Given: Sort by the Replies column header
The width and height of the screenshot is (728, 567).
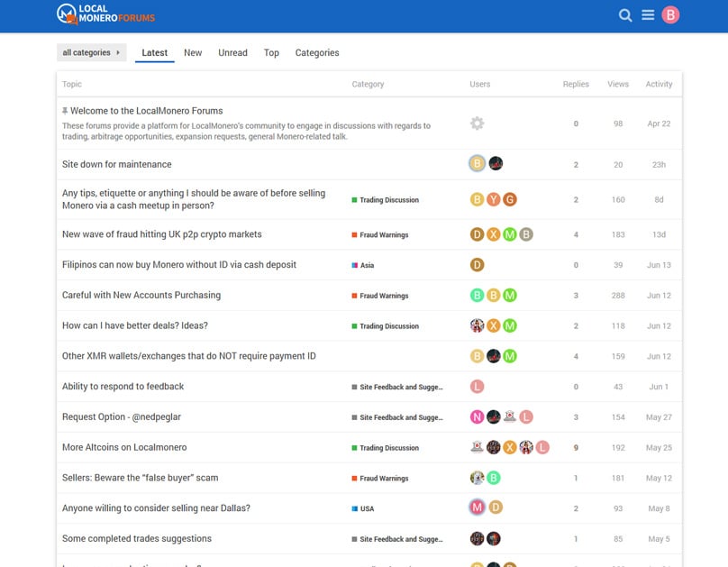Looking at the screenshot, I should click(576, 84).
